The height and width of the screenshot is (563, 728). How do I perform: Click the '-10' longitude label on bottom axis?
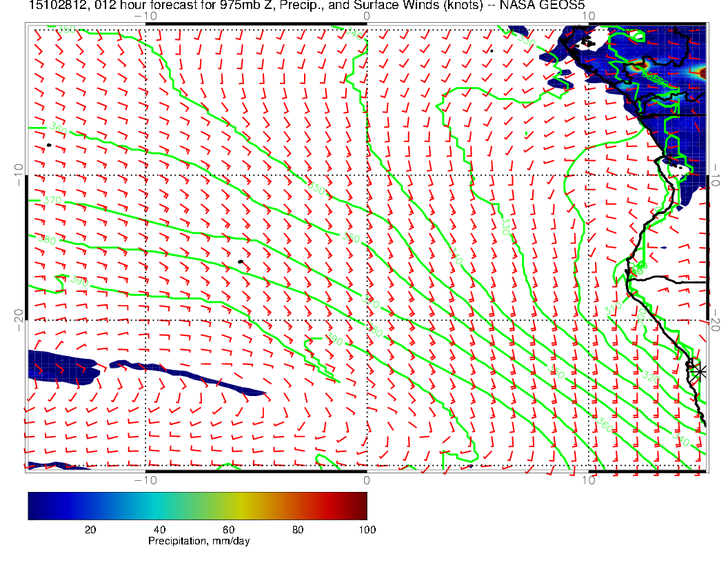145,480
